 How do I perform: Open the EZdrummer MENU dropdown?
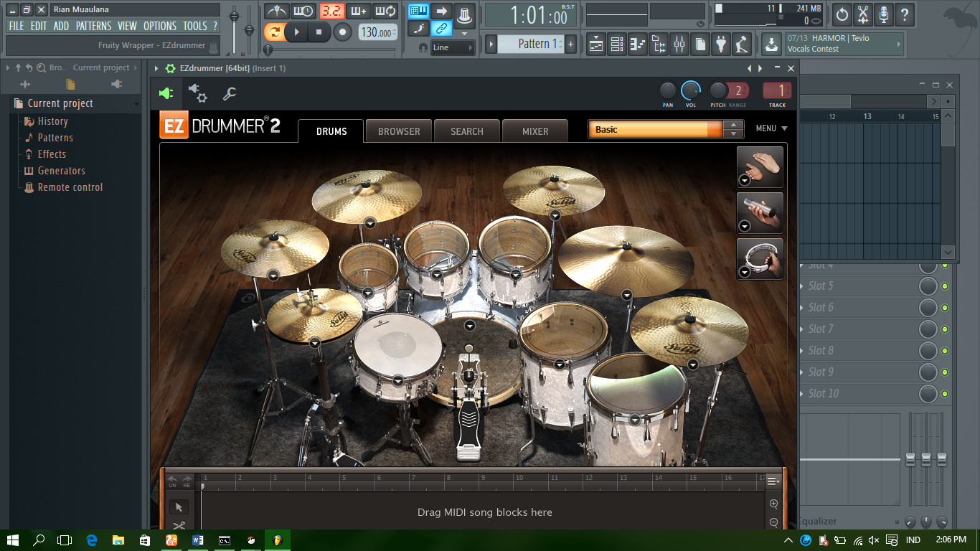(x=771, y=128)
